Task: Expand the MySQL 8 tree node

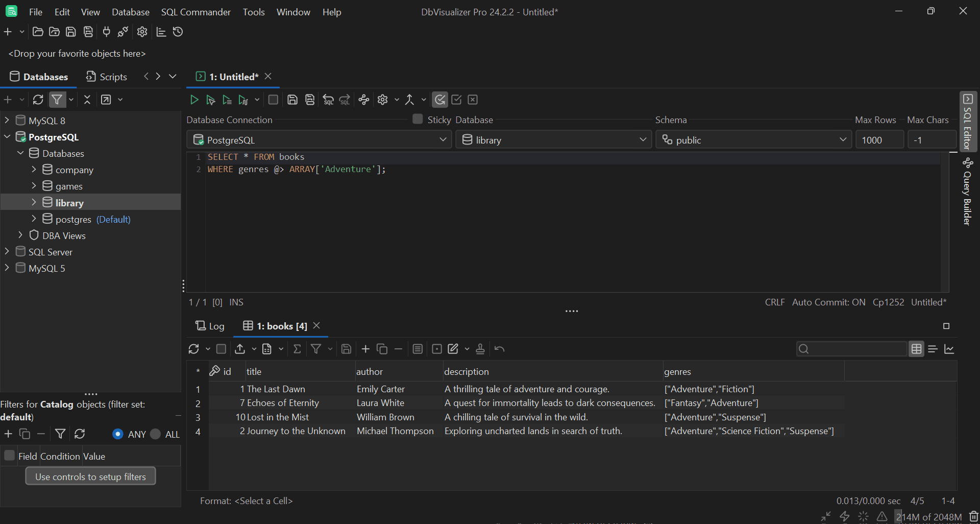Action: (x=7, y=120)
